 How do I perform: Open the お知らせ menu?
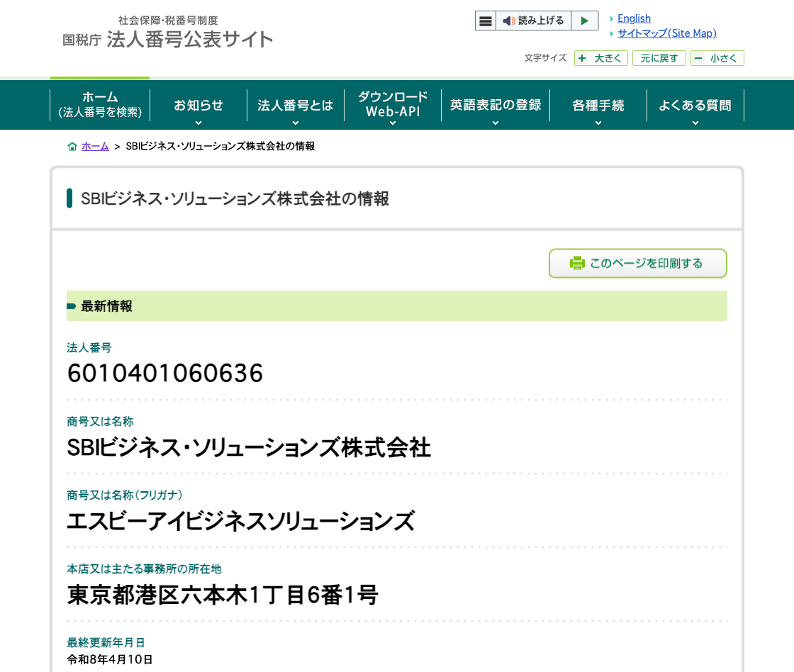[x=198, y=105]
